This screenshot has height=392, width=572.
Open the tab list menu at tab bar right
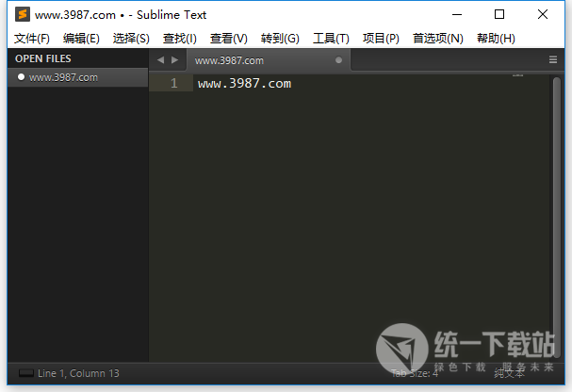point(553,59)
